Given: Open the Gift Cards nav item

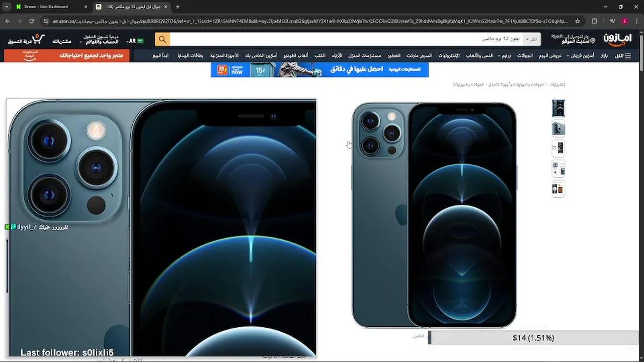Looking at the screenshot, I should click(191, 56).
